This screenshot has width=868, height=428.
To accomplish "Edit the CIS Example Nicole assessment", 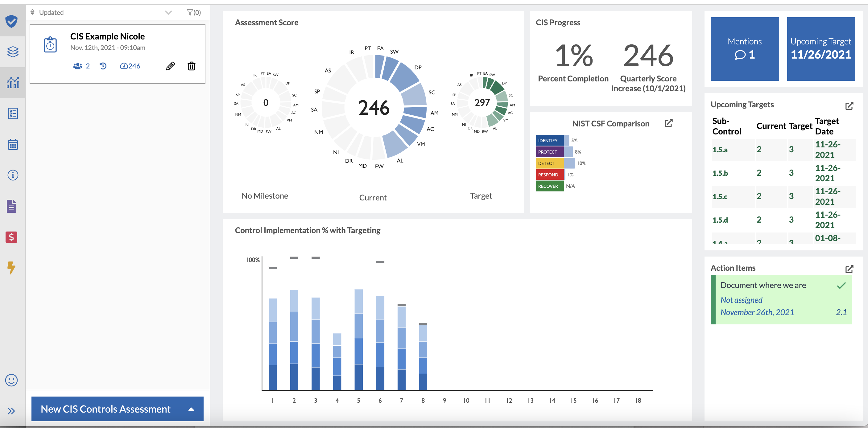I will 171,66.
